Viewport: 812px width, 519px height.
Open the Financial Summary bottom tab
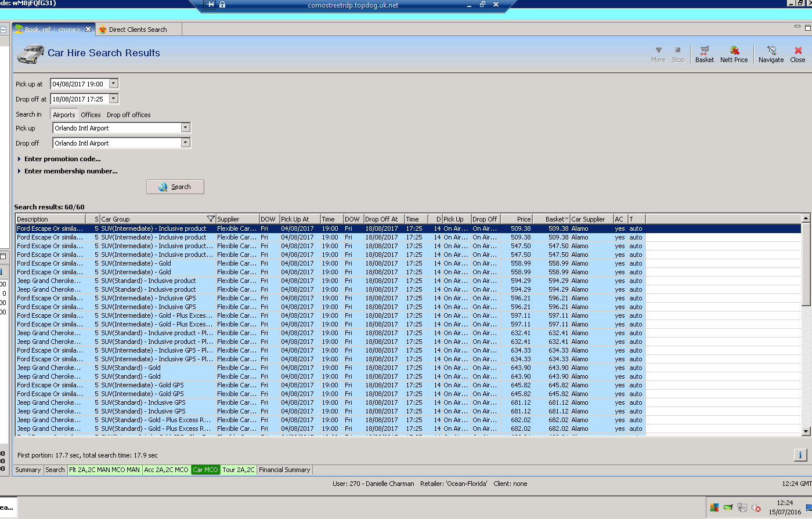284,470
